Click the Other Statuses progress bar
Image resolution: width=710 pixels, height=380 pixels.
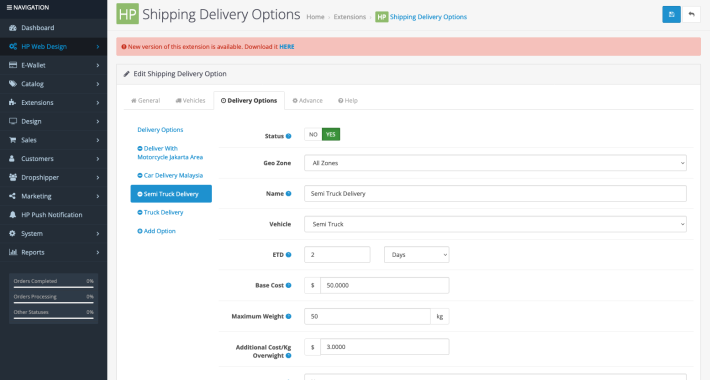click(53, 318)
